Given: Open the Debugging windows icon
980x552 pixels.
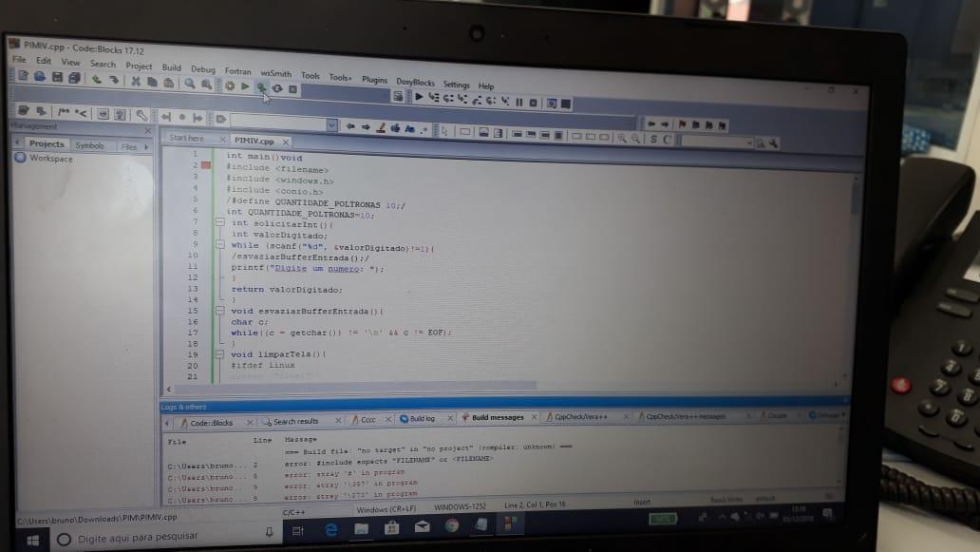Looking at the screenshot, I should 551,104.
